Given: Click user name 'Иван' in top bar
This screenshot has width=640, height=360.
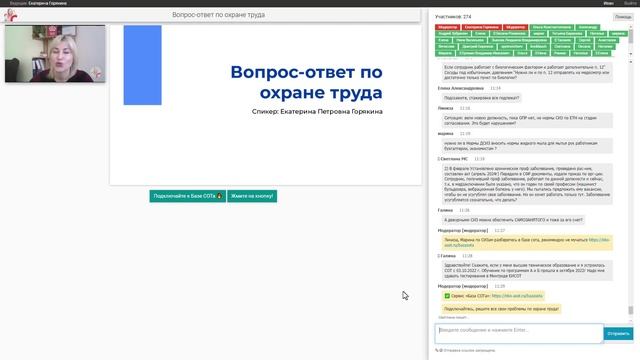Looking at the screenshot, I should pos(608,3).
